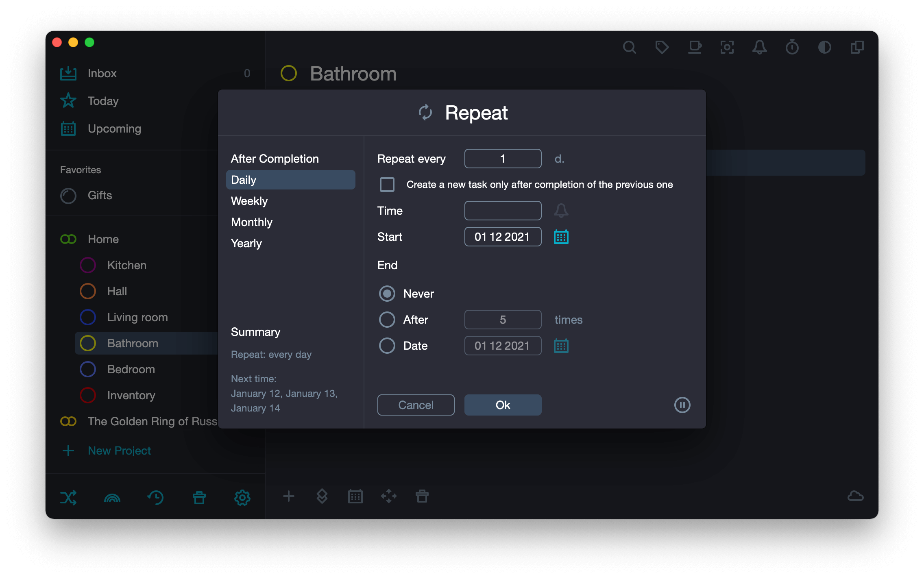The image size is (924, 579).
Task: Open settings gear icon
Action: (242, 497)
